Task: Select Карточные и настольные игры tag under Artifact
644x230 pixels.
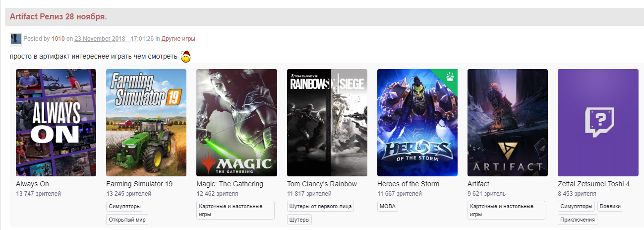Action: point(506,210)
